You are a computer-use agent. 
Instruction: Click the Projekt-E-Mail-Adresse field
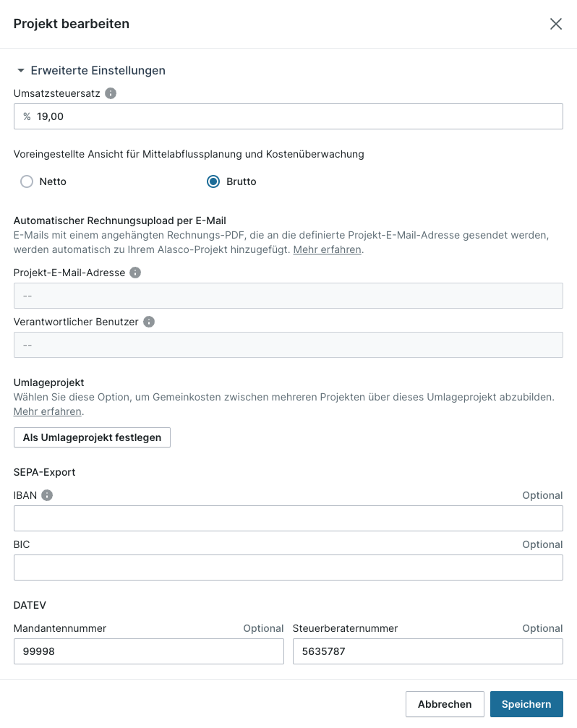(288, 296)
